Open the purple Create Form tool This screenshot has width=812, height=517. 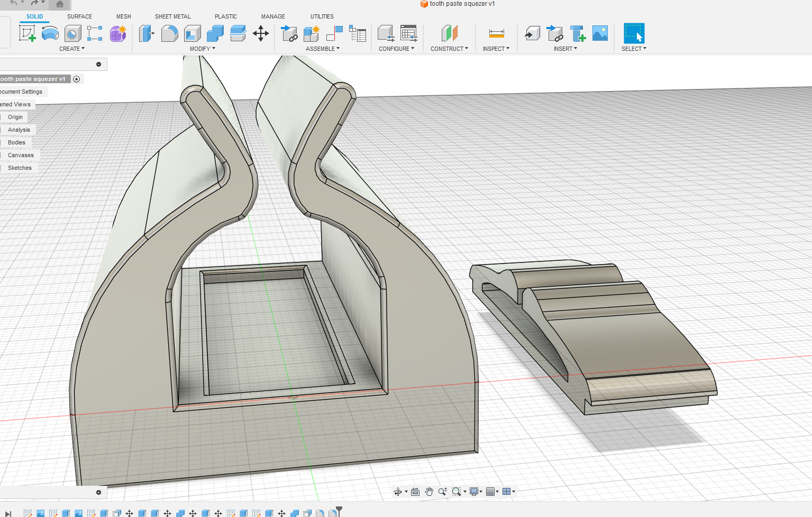pyautogui.click(x=118, y=34)
